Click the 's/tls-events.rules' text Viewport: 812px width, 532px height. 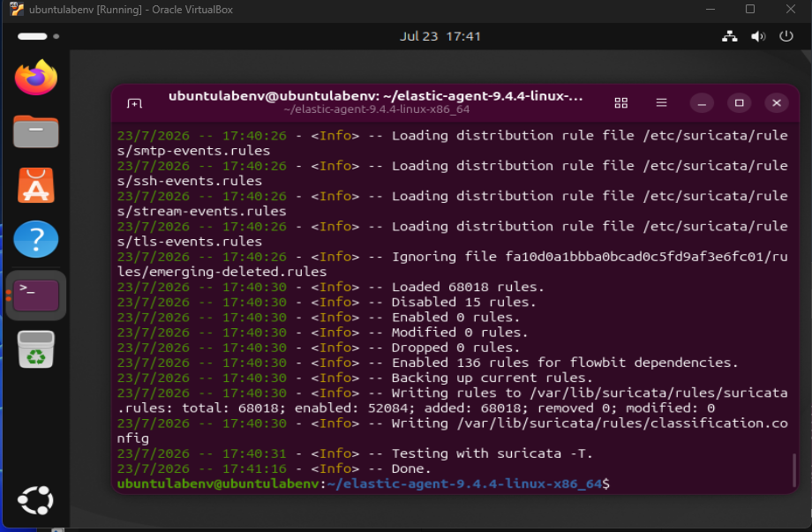[190, 241]
